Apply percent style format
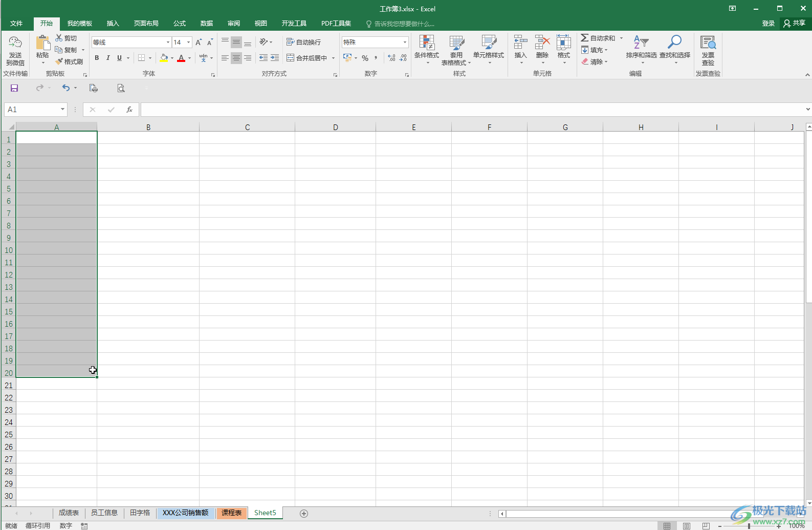Screen dimensions: 812x530 click(365, 58)
